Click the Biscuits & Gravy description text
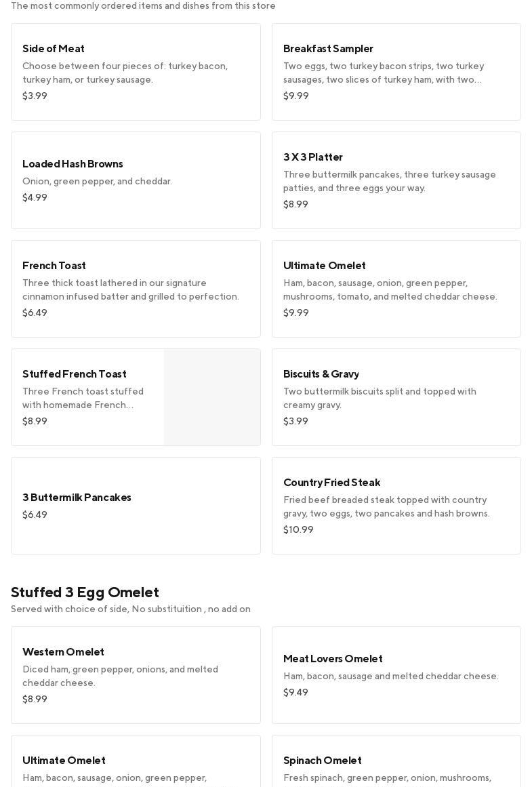Image resolution: width=532 pixels, height=787 pixels. click(380, 399)
